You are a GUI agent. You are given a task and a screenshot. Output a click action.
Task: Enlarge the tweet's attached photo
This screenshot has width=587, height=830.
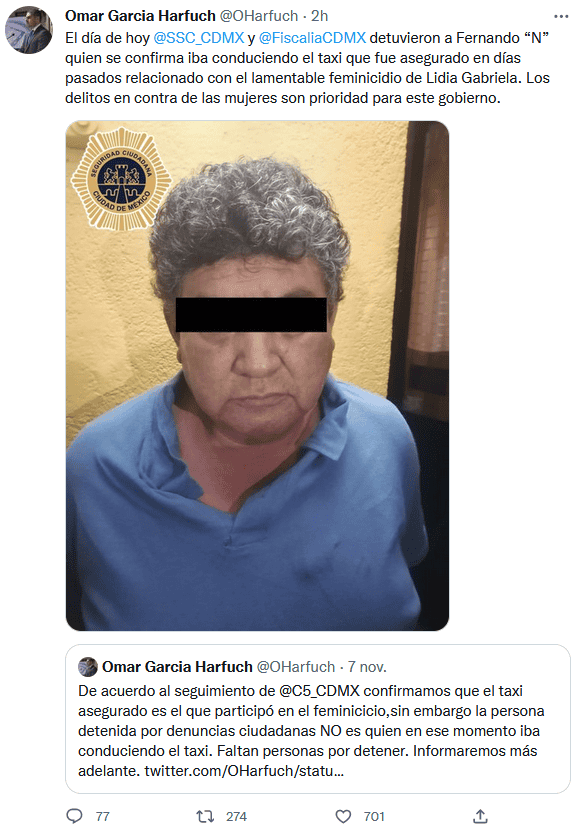tap(257, 375)
